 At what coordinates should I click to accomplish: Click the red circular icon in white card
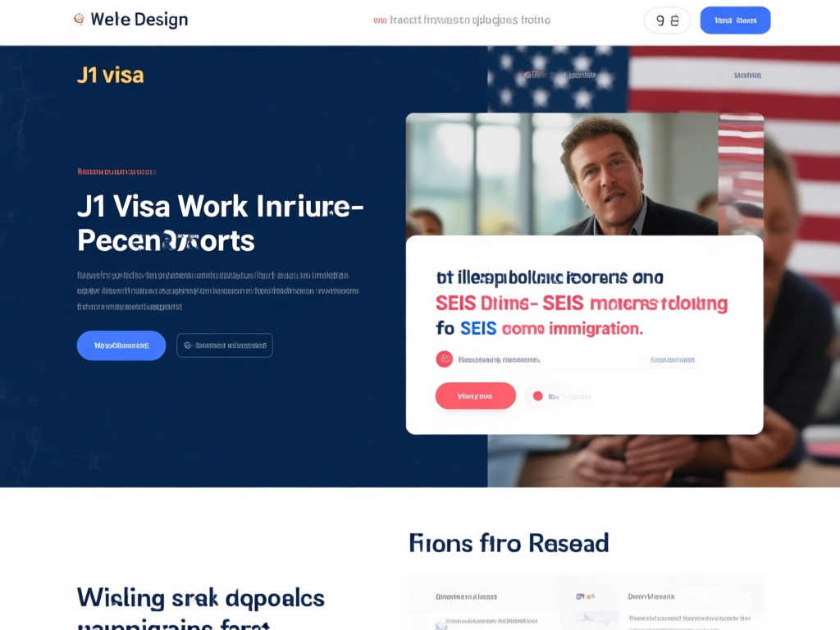[444, 359]
